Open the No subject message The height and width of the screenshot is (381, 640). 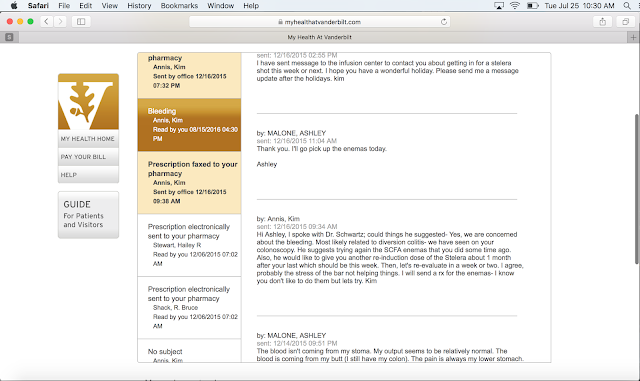pyautogui.click(x=189, y=351)
